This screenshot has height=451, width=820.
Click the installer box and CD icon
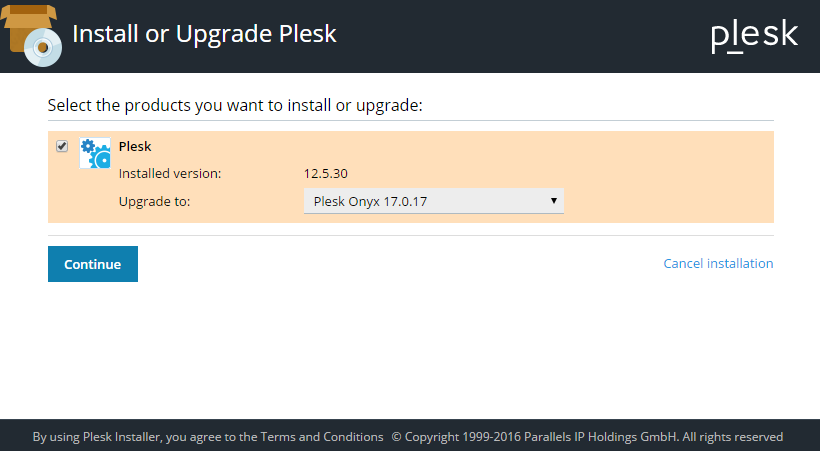coord(32,34)
